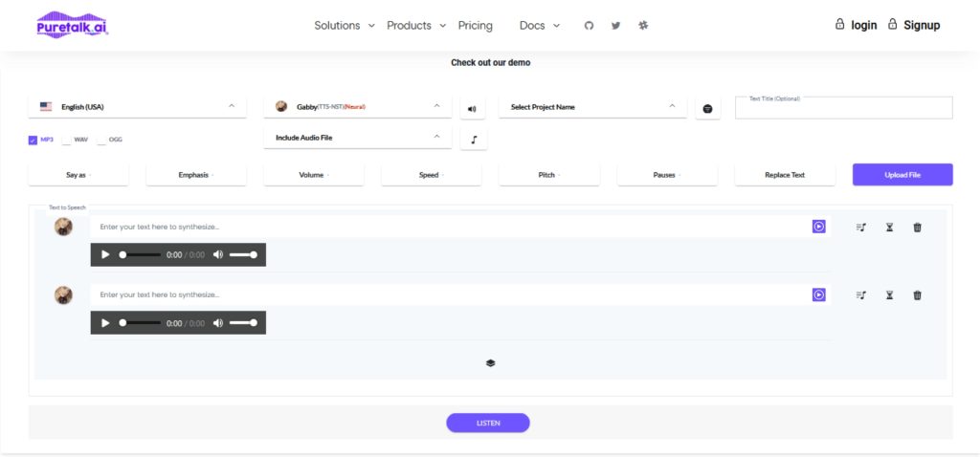
Task: Open the English (USA) language dropdown
Action: 138,107
